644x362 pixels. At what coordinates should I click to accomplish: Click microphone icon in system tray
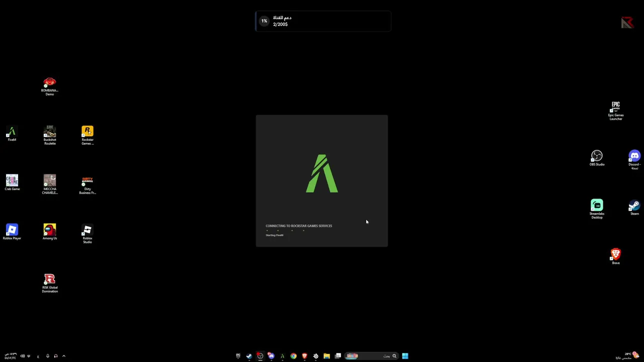point(48,356)
